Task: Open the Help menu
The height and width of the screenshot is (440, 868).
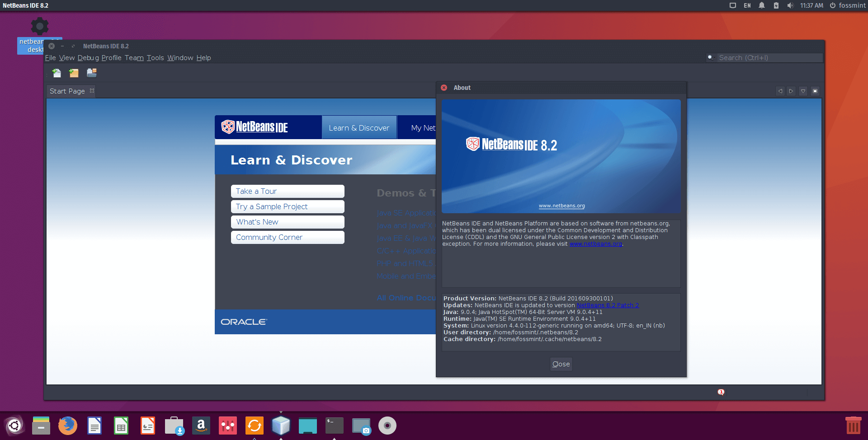Action: click(203, 58)
